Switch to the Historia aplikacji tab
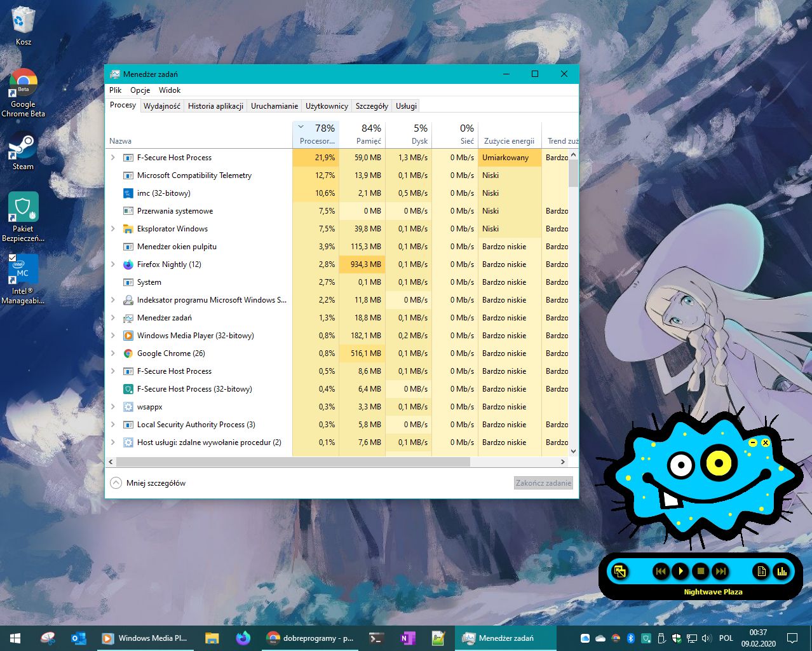Screen dimensions: 812x651 (215, 106)
